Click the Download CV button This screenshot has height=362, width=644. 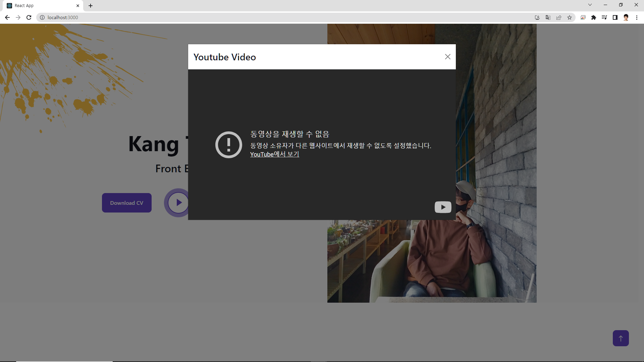127,203
